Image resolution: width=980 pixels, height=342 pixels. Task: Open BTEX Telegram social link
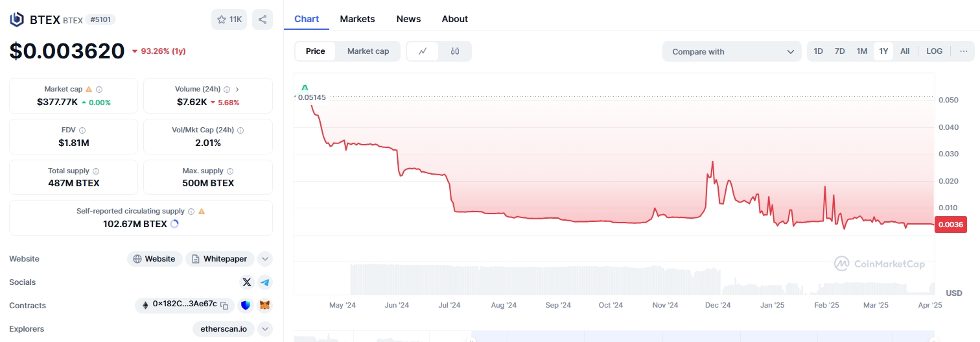click(265, 282)
